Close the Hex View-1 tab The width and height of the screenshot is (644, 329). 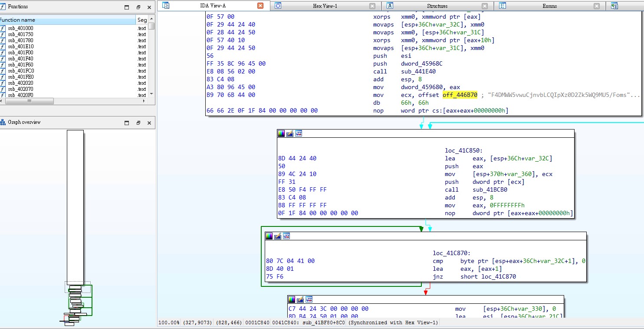coord(372,6)
